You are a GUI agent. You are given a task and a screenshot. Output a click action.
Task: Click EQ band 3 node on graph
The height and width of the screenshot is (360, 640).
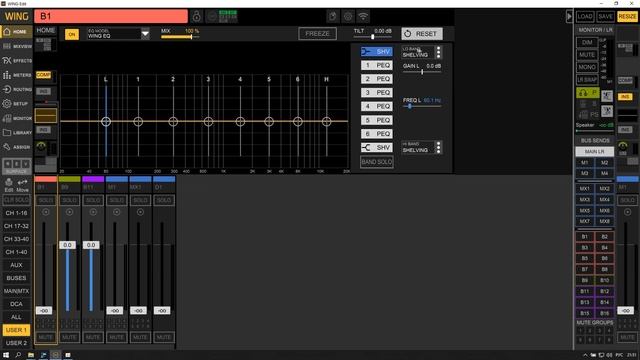tap(208, 121)
